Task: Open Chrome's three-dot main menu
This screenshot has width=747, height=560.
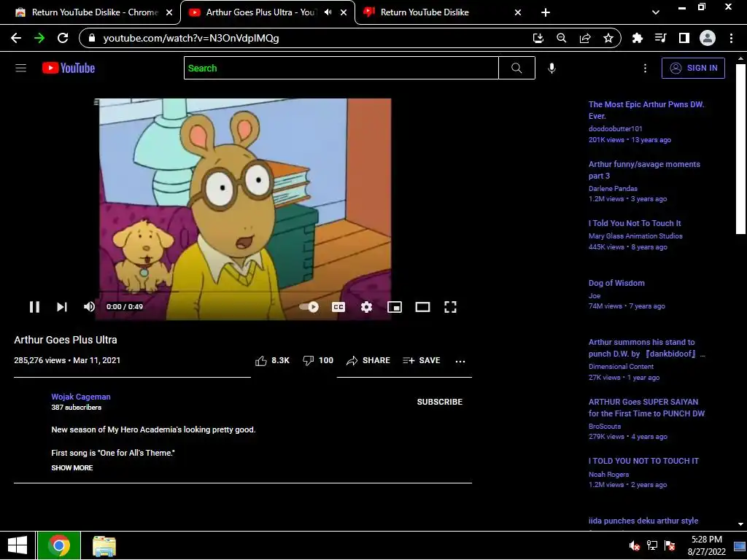Action: click(x=731, y=38)
